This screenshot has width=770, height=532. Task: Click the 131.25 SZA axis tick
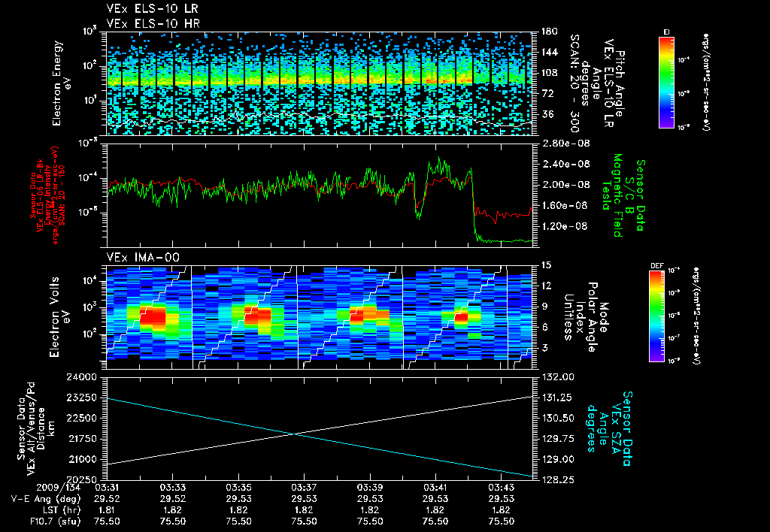557,398
